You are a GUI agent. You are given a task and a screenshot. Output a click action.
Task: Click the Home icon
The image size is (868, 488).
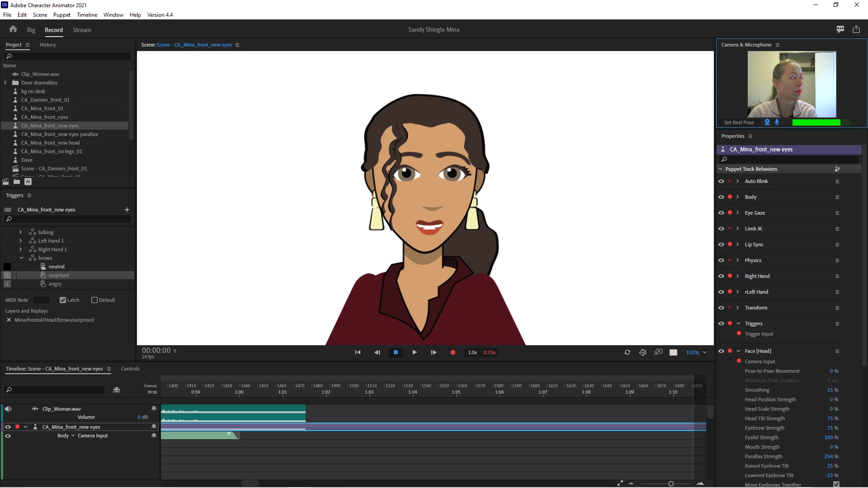point(13,29)
